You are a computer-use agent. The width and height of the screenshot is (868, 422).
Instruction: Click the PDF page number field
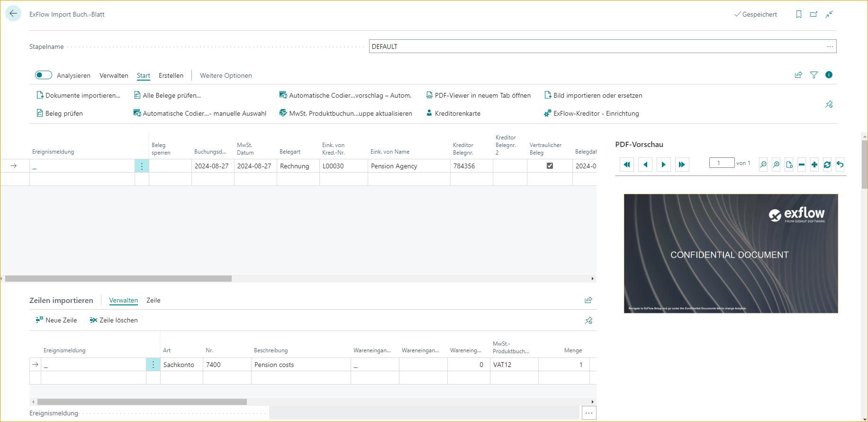coord(722,163)
